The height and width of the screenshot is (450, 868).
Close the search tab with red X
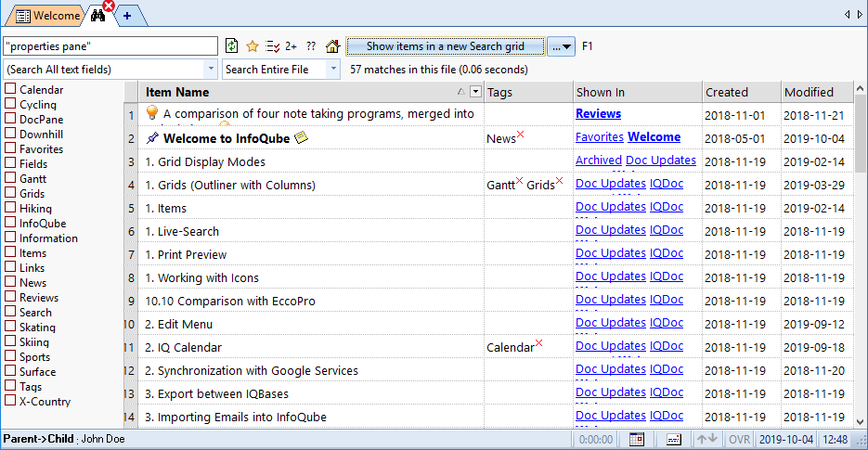109,6
